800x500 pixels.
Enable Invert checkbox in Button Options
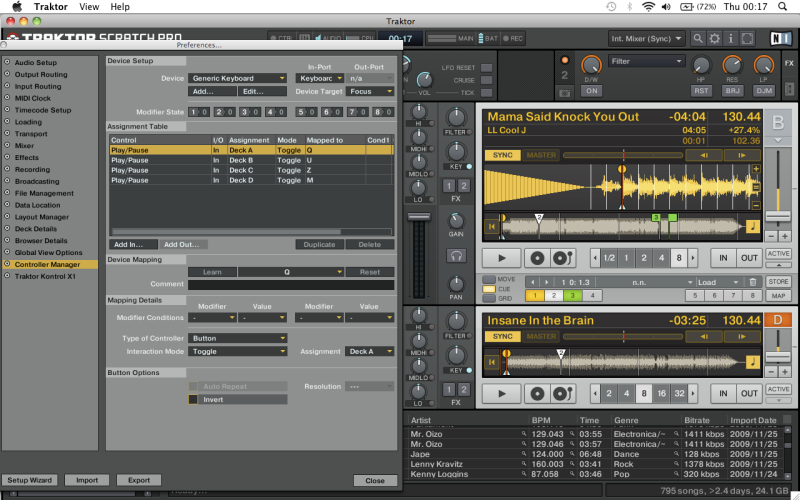point(193,399)
